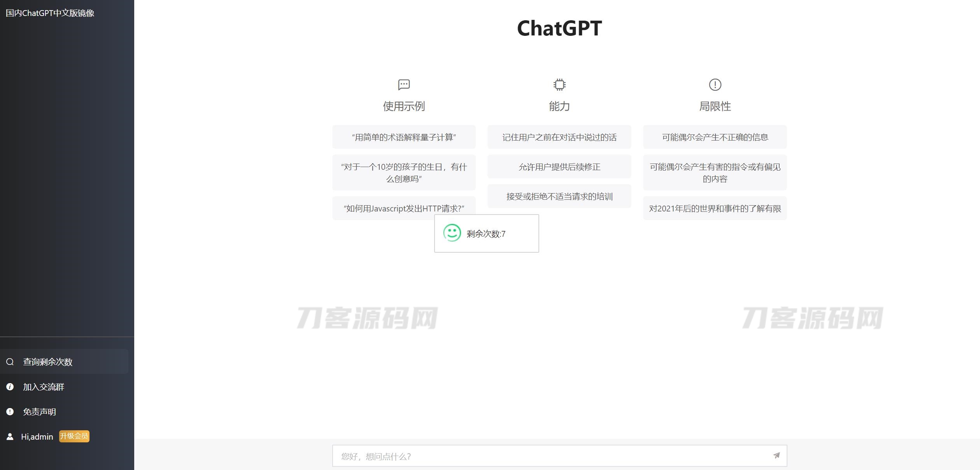Click the 记住用户之前在对话中说过的话 card
This screenshot has width=980, height=470.
(x=559, y=137)
